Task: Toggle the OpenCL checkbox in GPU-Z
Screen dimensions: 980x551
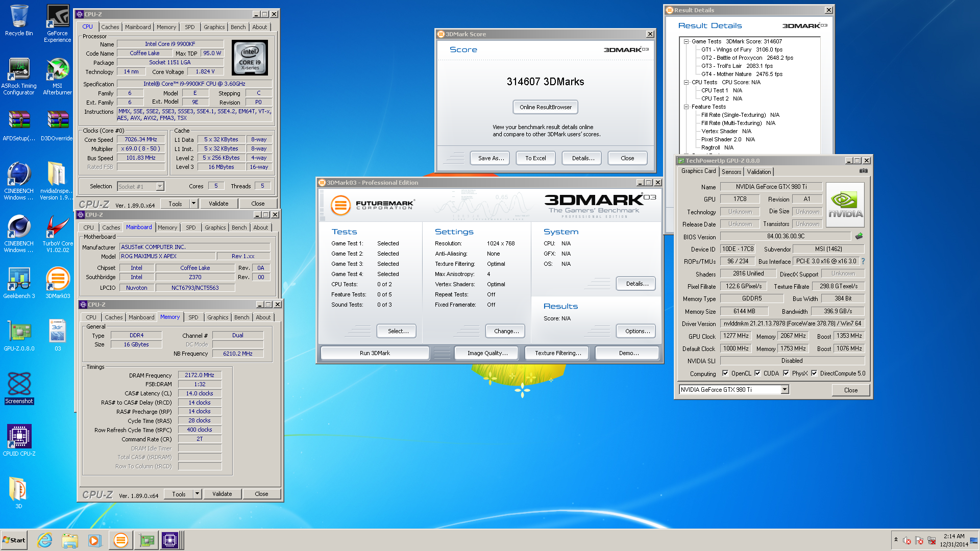Action: (x=725, y=373)
